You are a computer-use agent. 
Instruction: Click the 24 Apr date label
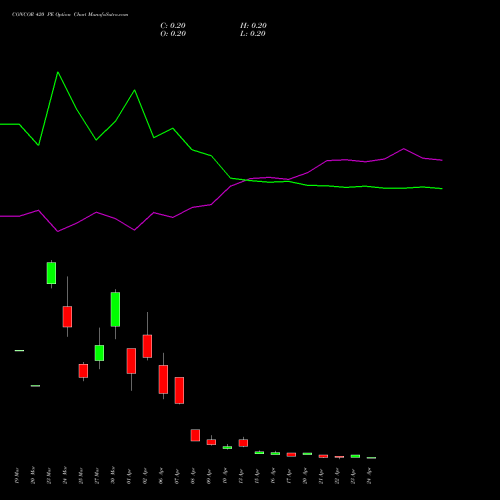[x=369, y=476]
